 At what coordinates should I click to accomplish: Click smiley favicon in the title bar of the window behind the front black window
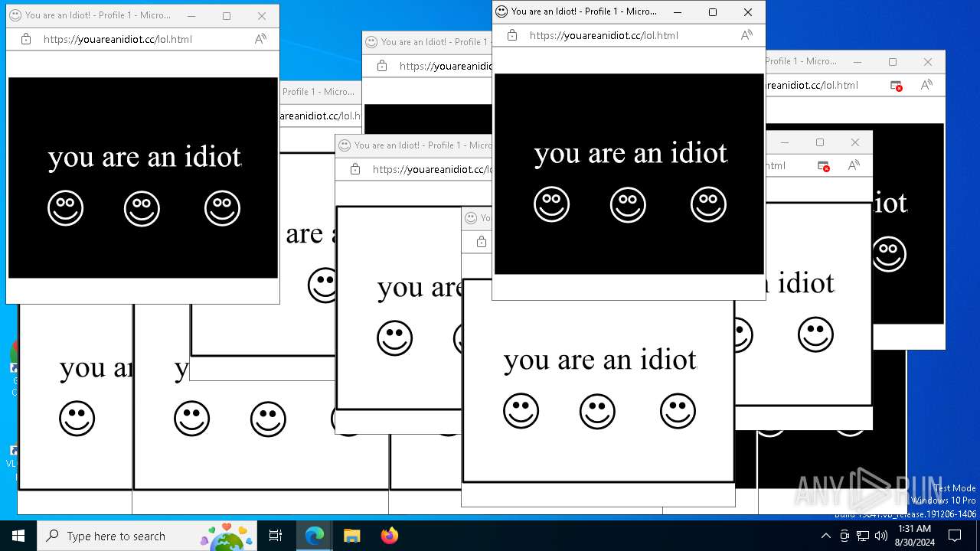(371, 42)
